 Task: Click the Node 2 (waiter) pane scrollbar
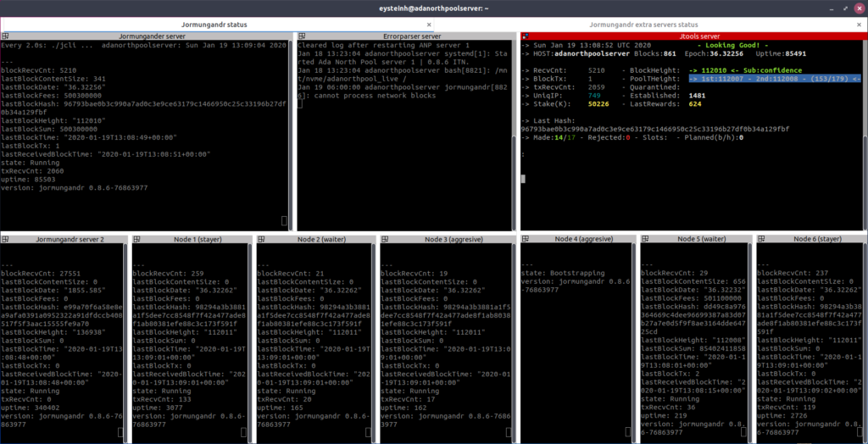tap(374, 342)
